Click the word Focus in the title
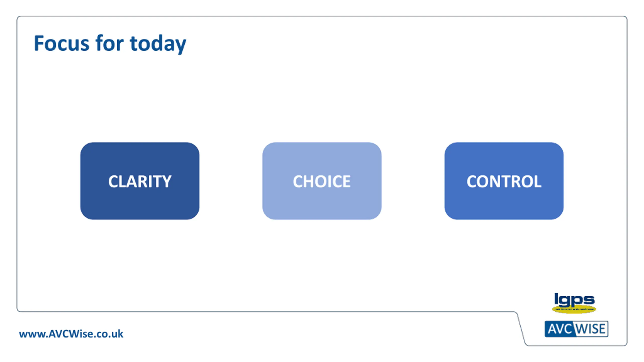Screen dimensions: 644x362 pyautogui.click(x=61, y=43)
